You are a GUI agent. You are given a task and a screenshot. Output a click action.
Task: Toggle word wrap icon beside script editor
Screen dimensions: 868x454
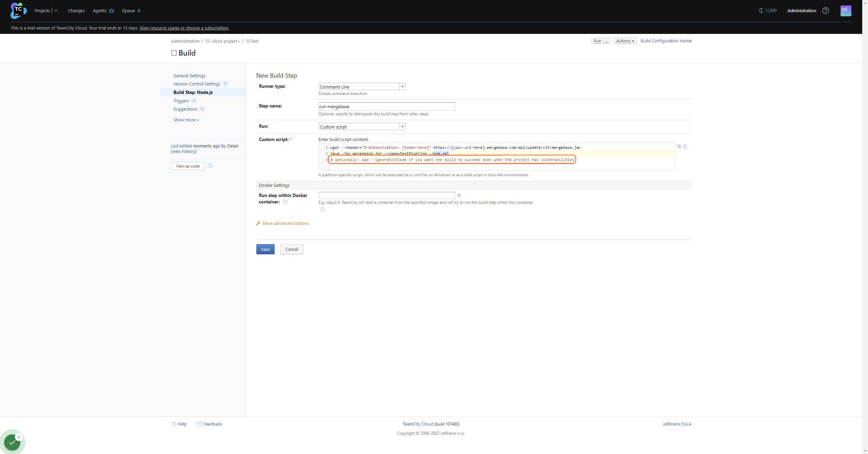pyautogui.click(x=685, y=146)
